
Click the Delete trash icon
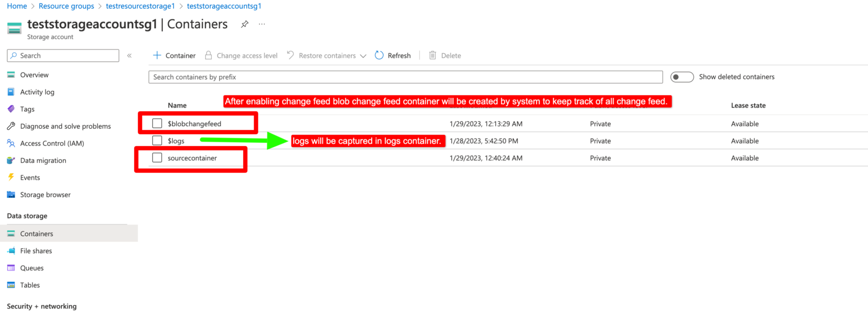(432, 55)
